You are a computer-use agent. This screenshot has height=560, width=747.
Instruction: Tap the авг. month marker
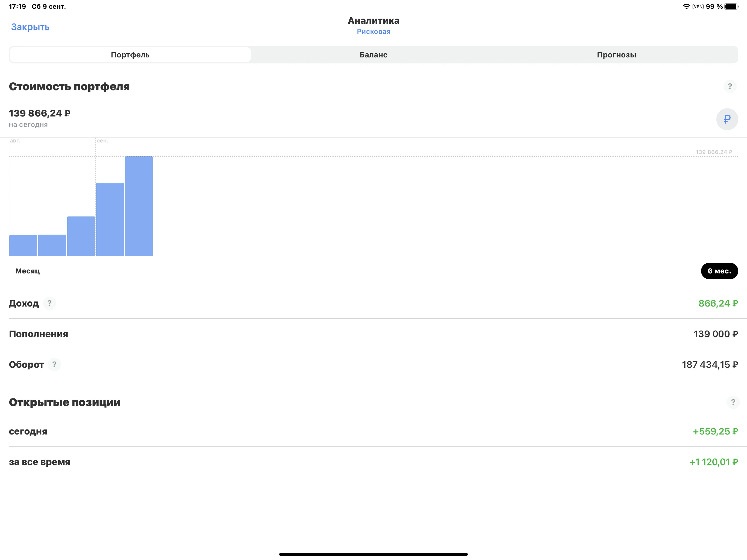click(15, 141)
